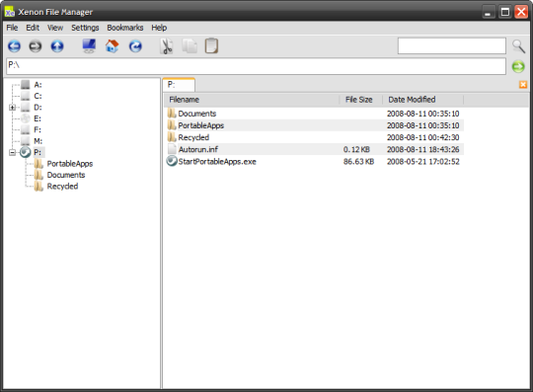Click the 0.12 KB size cell
This screenshot has width=533, height=392.
pos(356,150)
